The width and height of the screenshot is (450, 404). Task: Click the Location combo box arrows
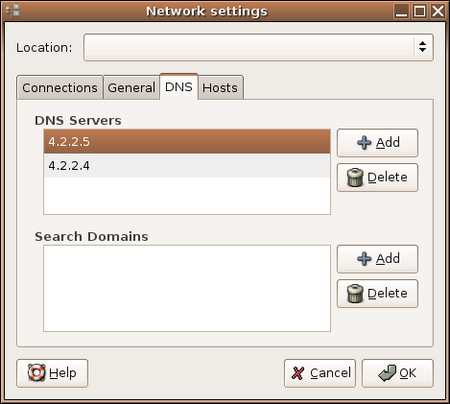pyautogui.click(x=423, y=47)
